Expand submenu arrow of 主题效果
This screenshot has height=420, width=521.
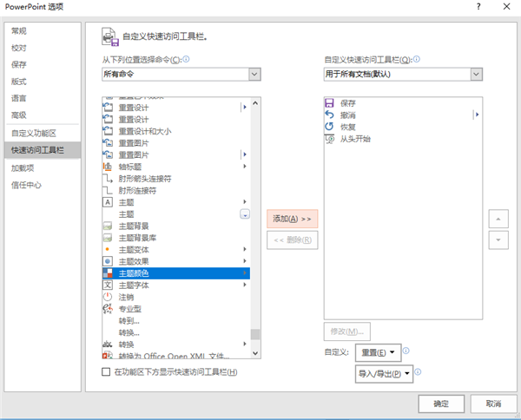[x=245, y=261]
